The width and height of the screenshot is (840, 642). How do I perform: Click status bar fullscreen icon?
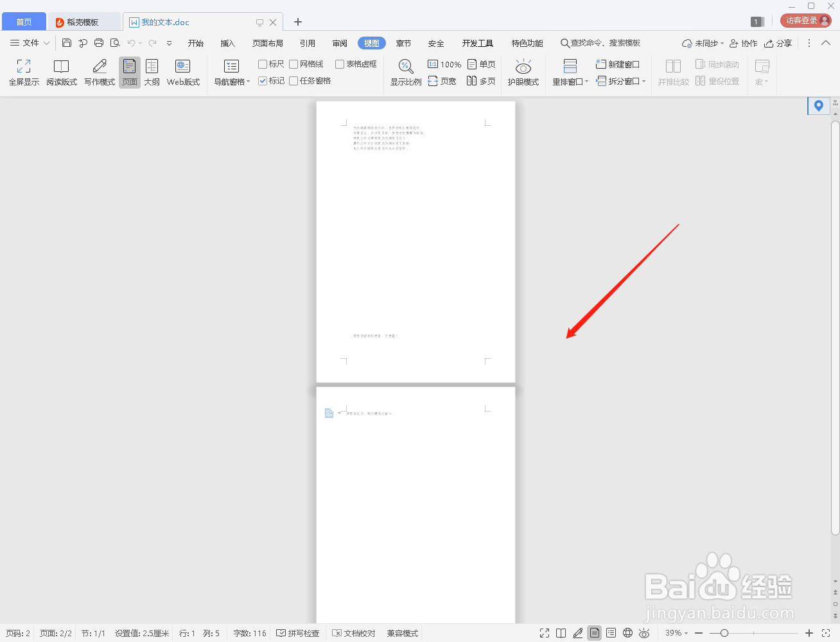pos(545,633)
